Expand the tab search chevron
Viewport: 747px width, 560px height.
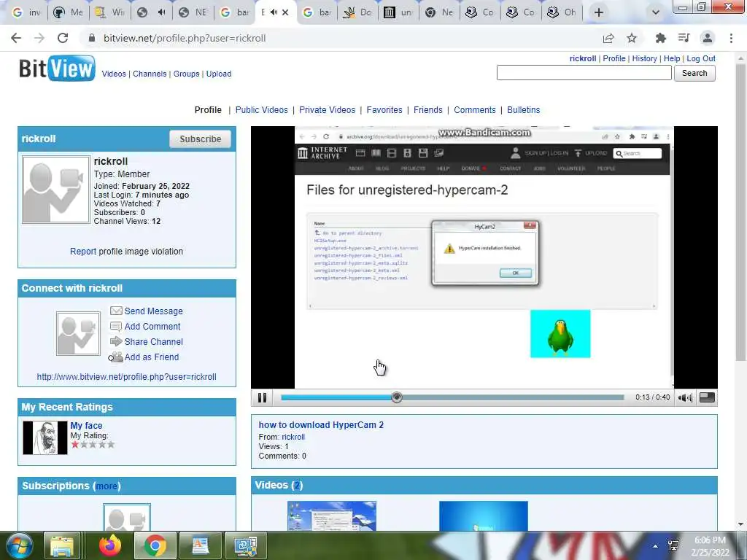(656, 12)
